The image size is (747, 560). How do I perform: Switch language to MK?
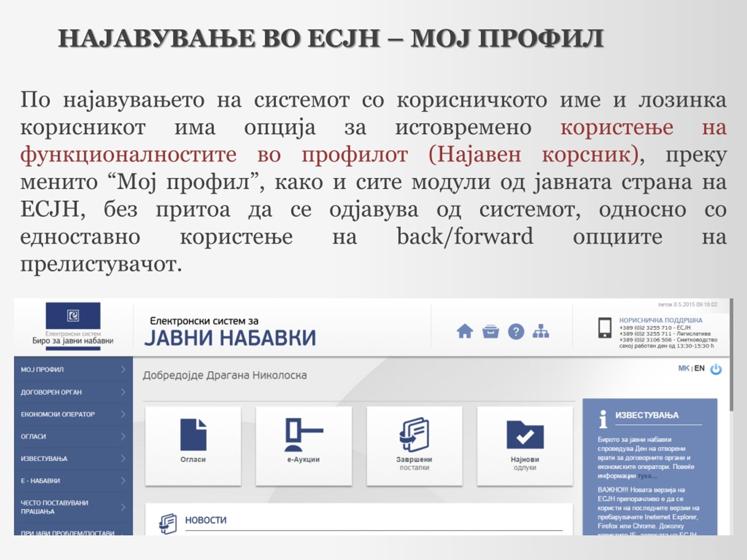683,368
